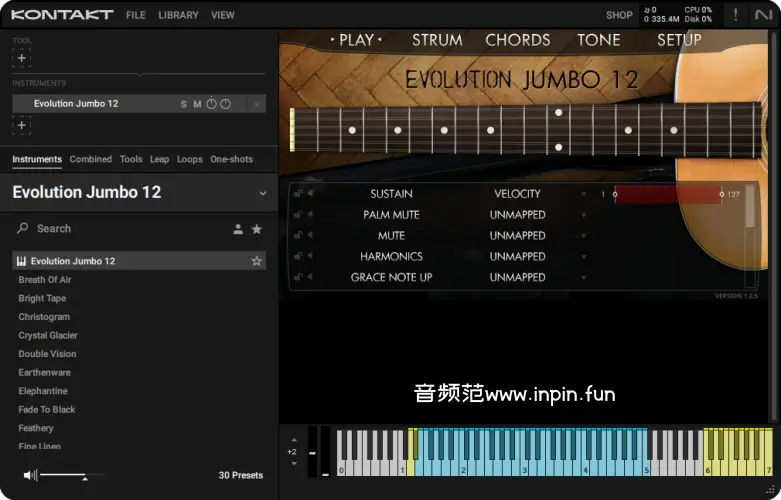The width and height of the screenshot is (781, 500).
Task: Expand the Evolution Jumbo 12 library chevron
Action: 263,193
